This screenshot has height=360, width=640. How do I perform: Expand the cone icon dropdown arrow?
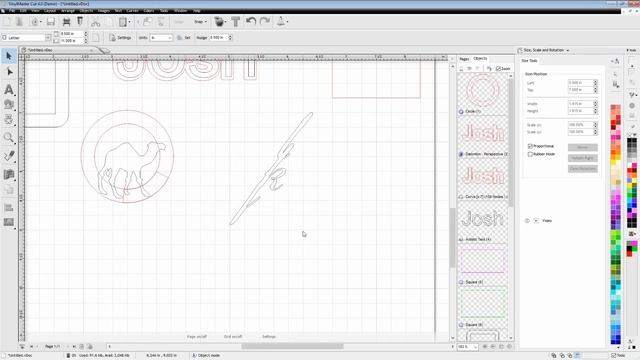click(x=287, y=22)
